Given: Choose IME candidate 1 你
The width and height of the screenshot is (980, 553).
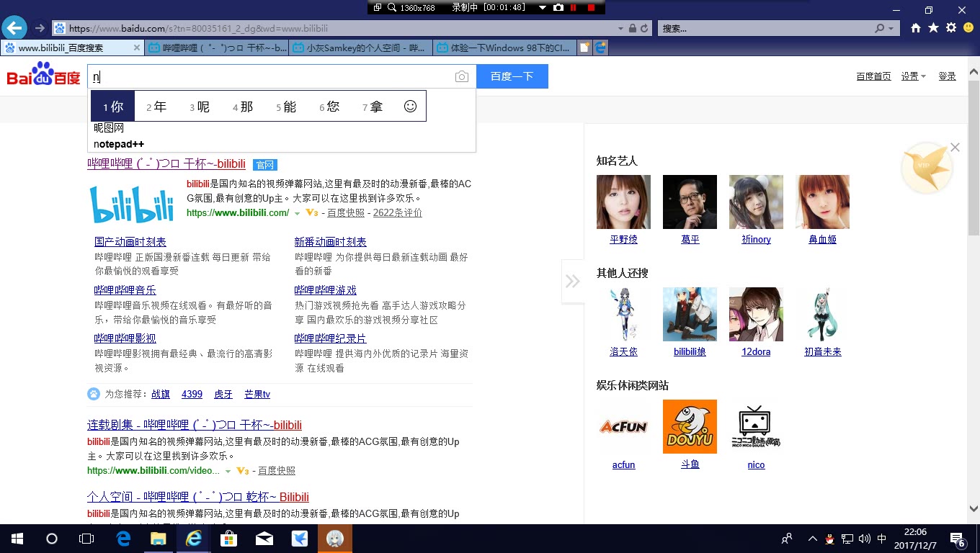Looking at the screenshot, I should (x=113, y=107).
